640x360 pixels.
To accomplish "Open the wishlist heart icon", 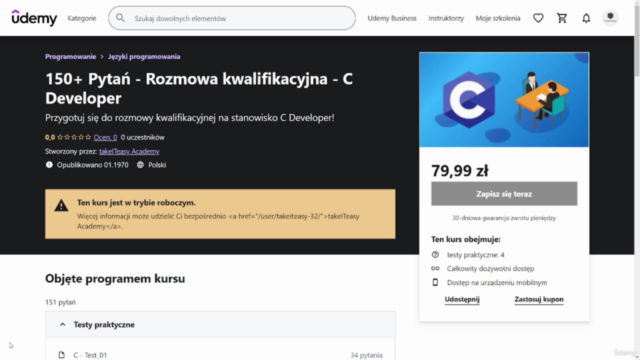I will coord(538,18).
